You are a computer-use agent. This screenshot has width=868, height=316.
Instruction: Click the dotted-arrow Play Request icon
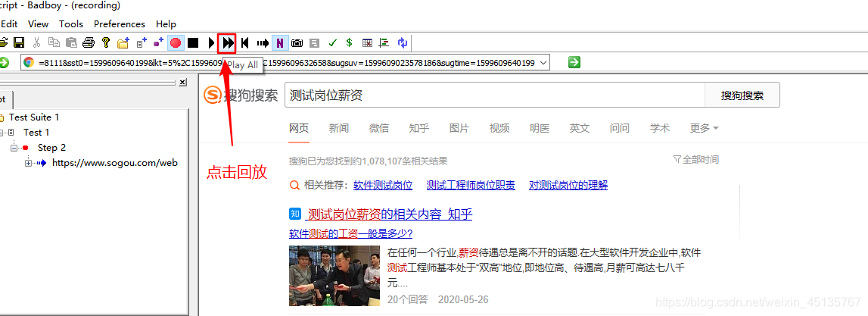[263, 42]
